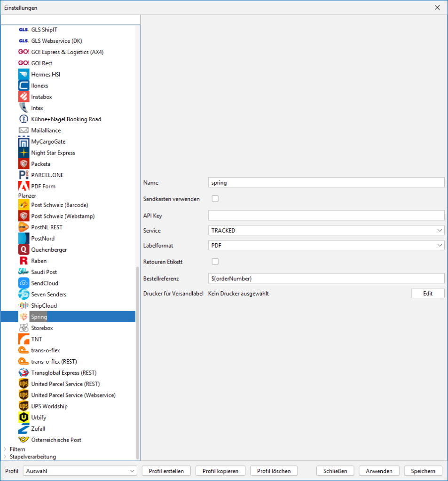Image resolution: width=448 pixels, height=481 pixels.
Task: Click the Österreichische Post horn icon
Action: coord(24,440)
